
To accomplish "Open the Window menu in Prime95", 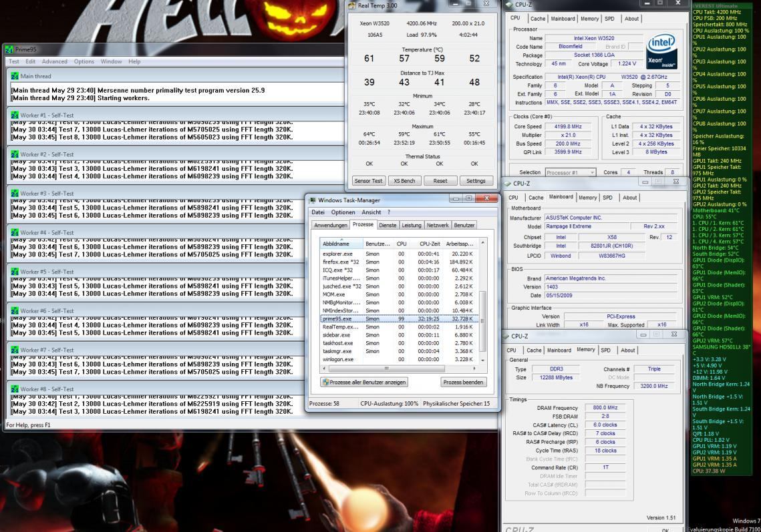I will pyautogui.click(x=111, y=61).
